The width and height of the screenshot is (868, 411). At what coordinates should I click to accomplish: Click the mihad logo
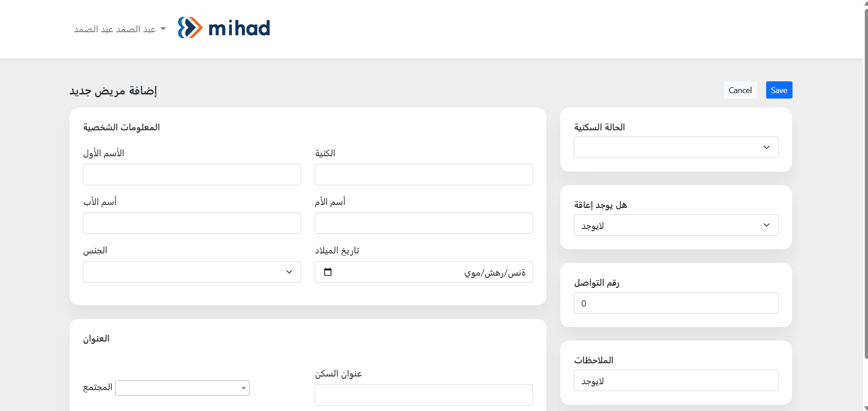point(224,28)
